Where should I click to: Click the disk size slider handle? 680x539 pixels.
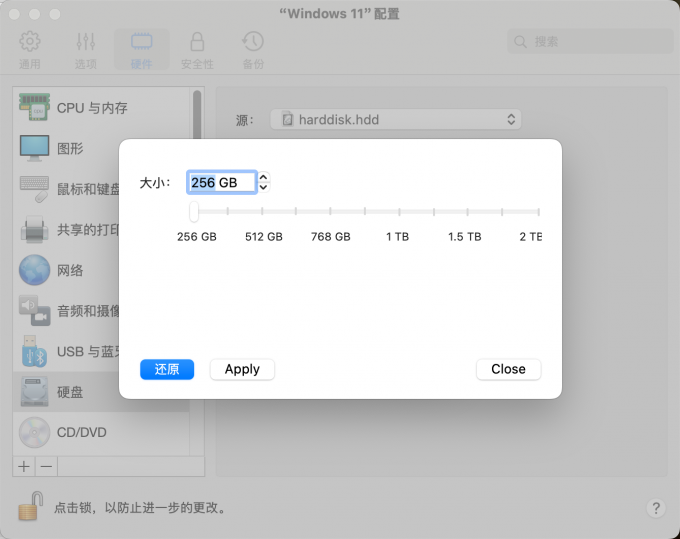(194, 212)
